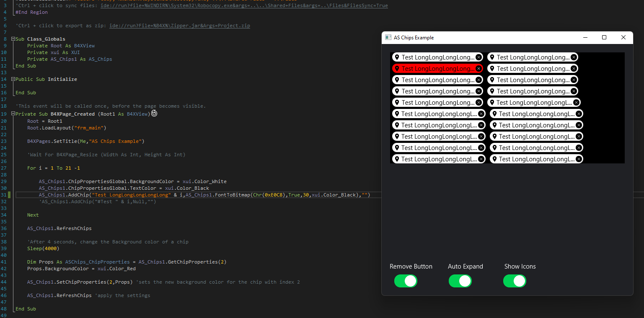Click the 'ChipPropertiesGlobal.TextColor' assignment line
The width and height of the screenshot is (644, 318).
(124, 188)
